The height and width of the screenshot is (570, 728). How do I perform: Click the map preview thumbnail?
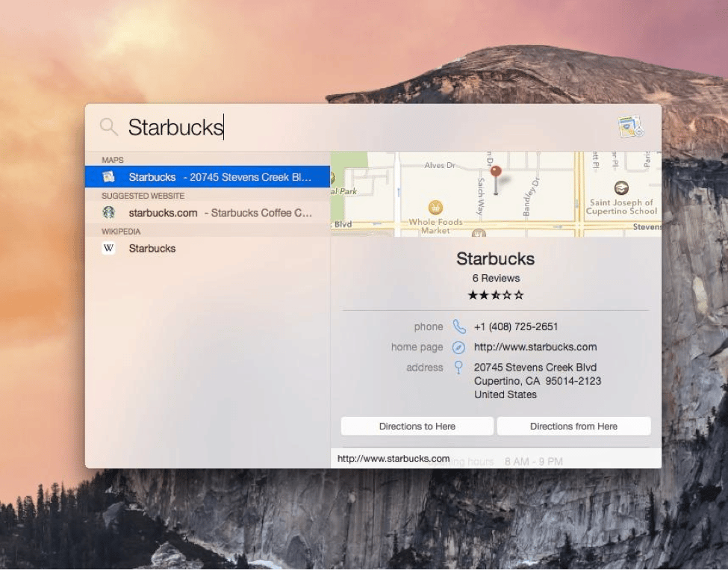[496, 194]
